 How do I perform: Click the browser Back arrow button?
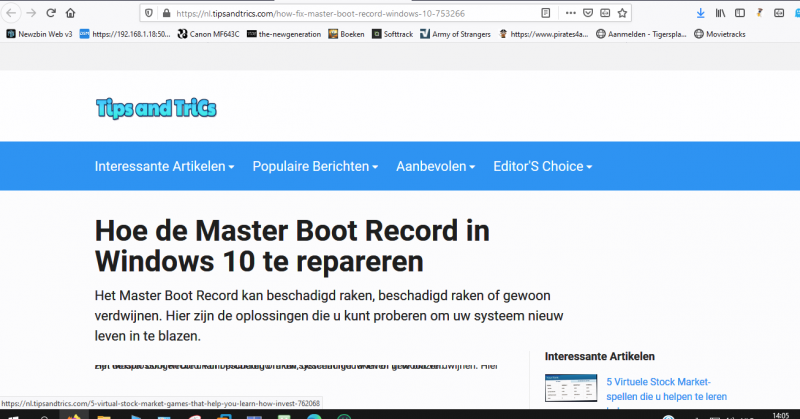click(x=11, y=13)
